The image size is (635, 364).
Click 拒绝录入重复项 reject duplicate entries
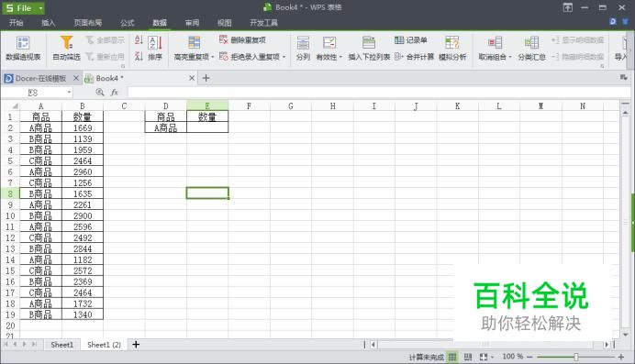250,57
